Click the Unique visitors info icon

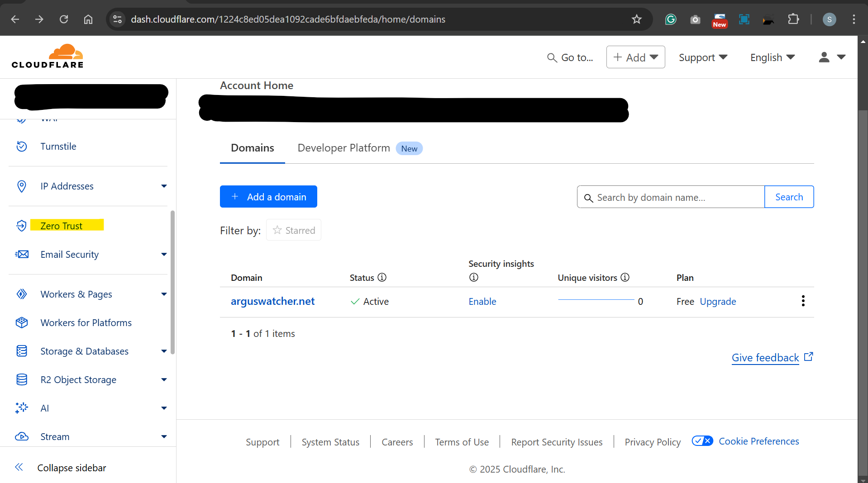point(625,277)
